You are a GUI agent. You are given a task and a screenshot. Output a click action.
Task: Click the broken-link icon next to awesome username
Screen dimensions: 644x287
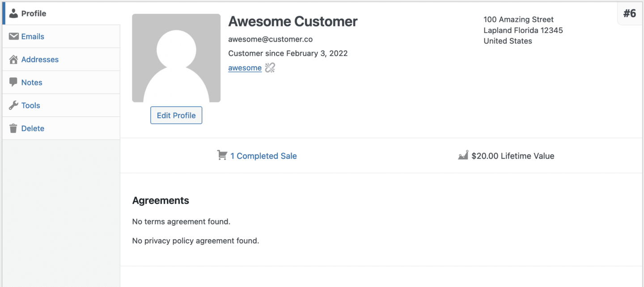tap(269, 68)
